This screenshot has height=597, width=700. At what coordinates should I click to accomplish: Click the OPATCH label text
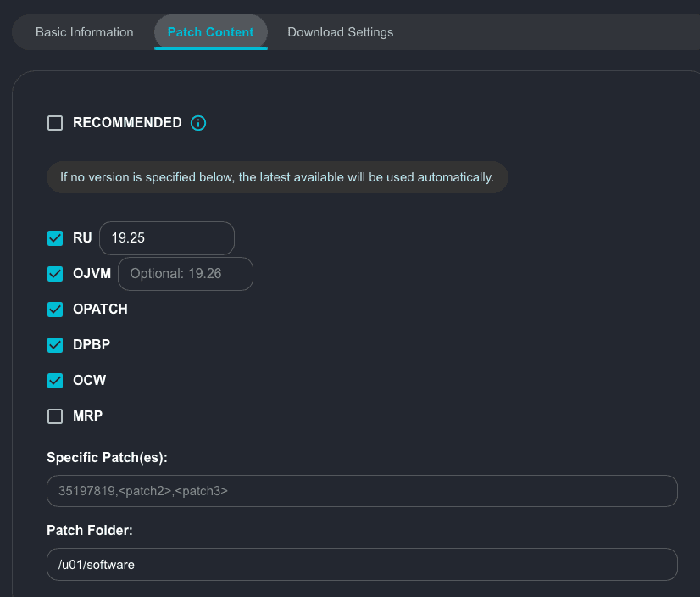click(100, 310)
